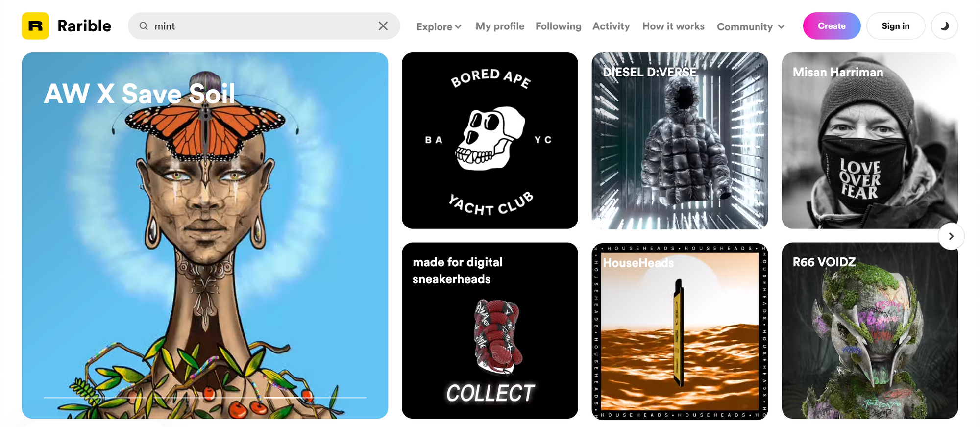The height and width of the screenshot is (427, 980).
Task: Open the Activity page
Action: 611,26
